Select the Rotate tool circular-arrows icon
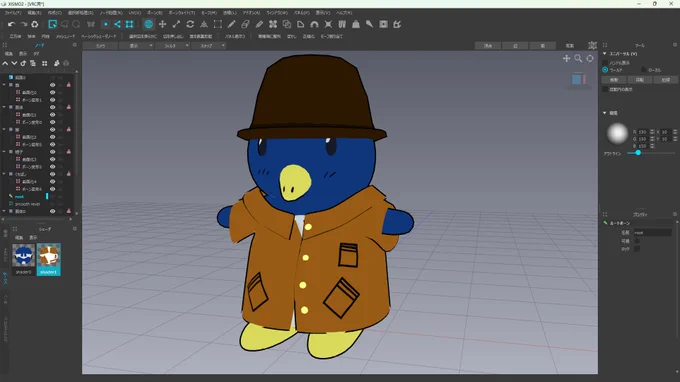This screenshot has height=382, width=680. (x=190, y=24)
